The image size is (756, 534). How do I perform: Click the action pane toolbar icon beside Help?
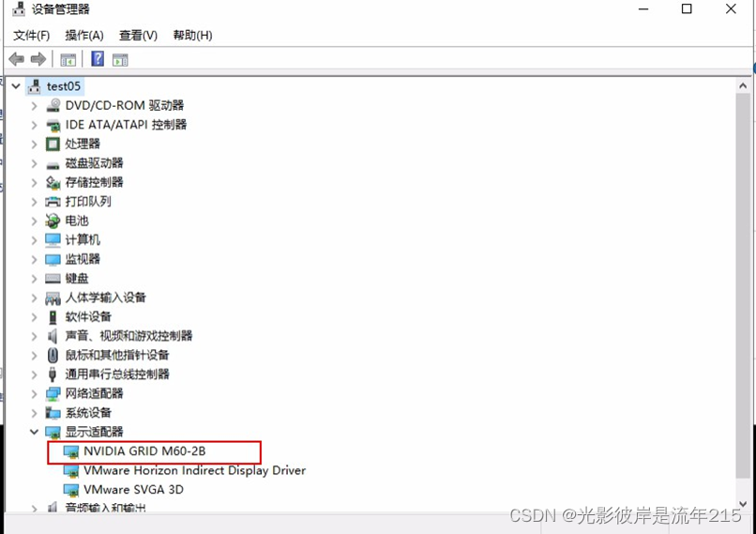(x=120, y=60)
